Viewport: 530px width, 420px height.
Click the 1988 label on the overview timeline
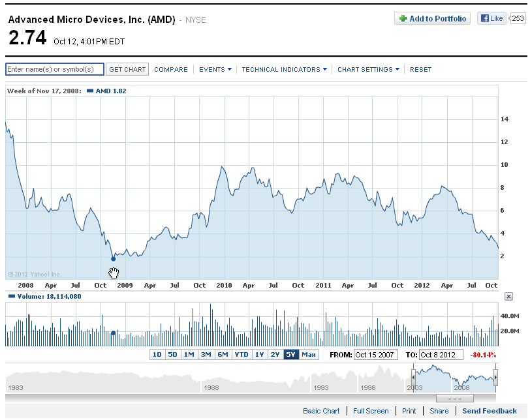[211, 387]
